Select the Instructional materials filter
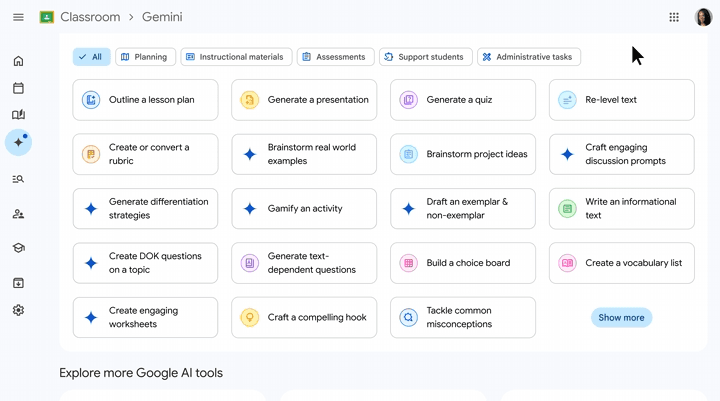This screenshot has width=720, height=401. click(236, 57)
